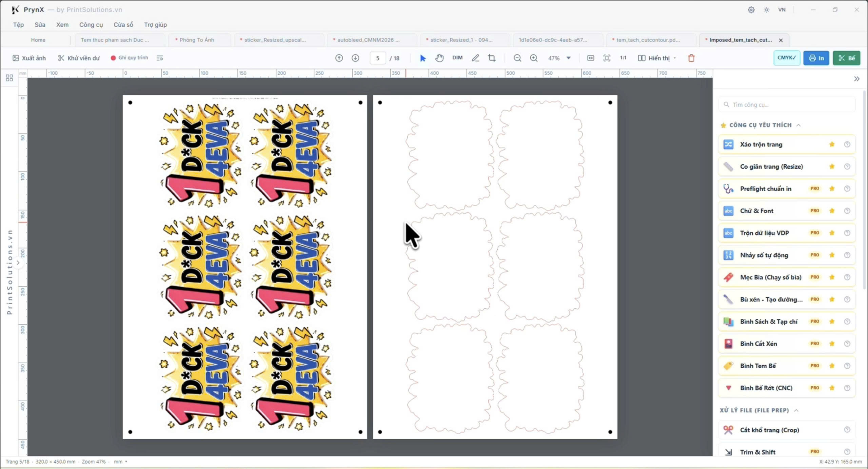Viewport: 868px width, 469px height.
Task: Select the crop tool in toolbar
Action: (492, 58)
